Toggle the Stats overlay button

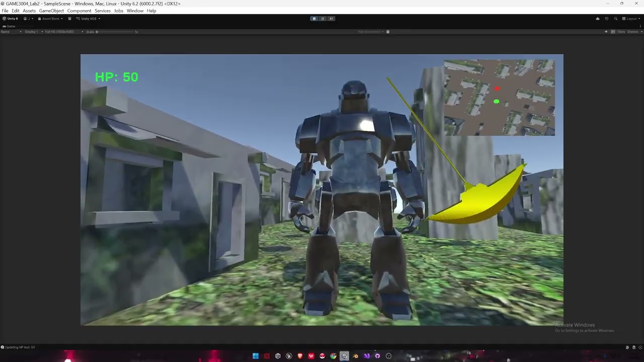(621, 32)
